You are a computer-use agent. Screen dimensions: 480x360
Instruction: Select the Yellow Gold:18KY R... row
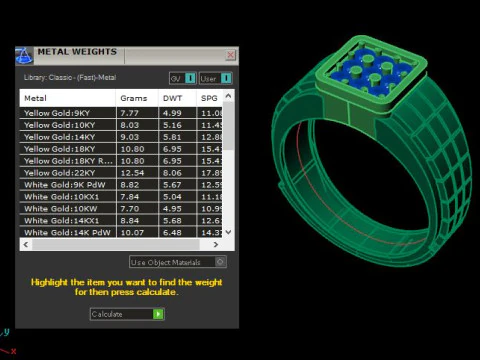(121, 161)
